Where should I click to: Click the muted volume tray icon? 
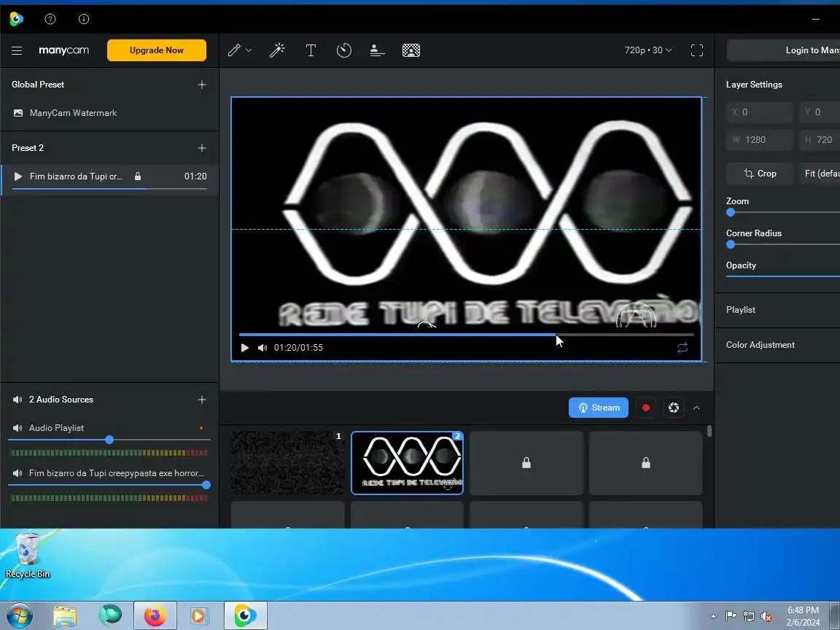pos(766,617)
